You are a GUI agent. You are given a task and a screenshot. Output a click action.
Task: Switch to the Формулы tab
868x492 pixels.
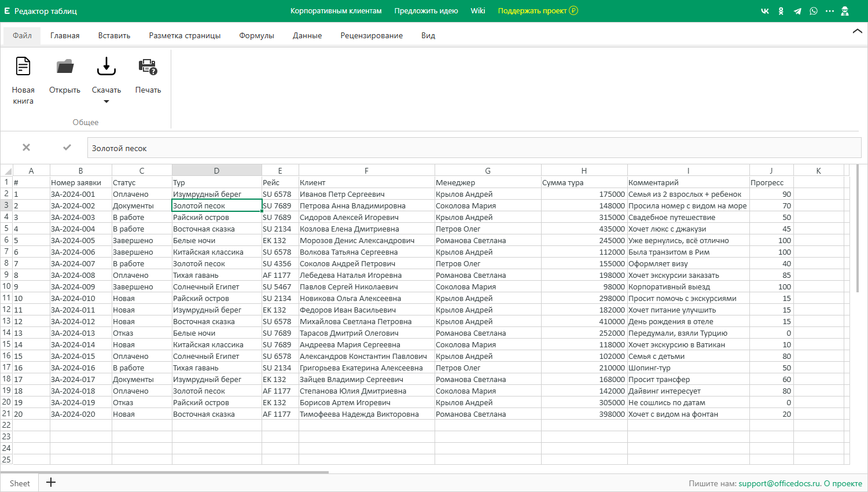[256, 35]
